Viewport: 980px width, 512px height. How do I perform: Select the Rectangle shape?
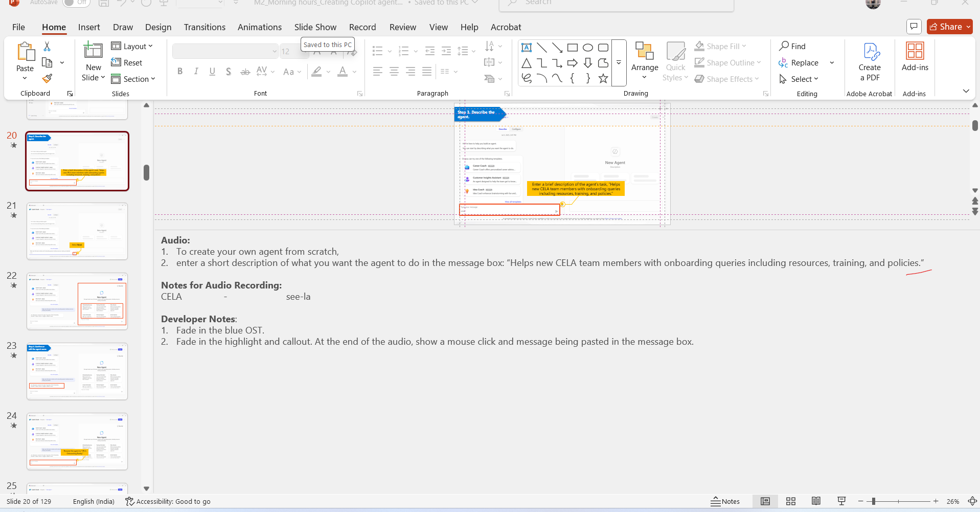tap(573, 48)
